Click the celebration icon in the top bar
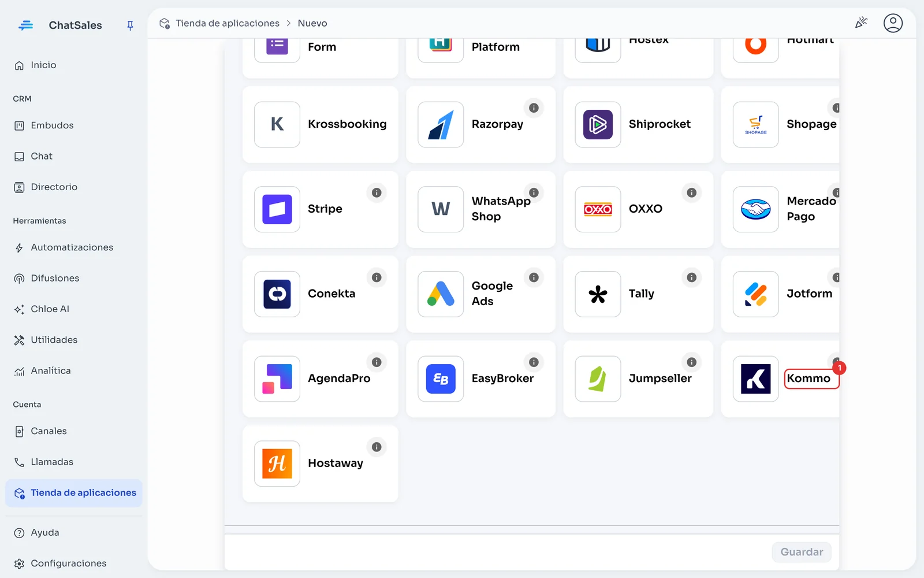The height and width of the screenshot is (578, 924). coord(861,23)
